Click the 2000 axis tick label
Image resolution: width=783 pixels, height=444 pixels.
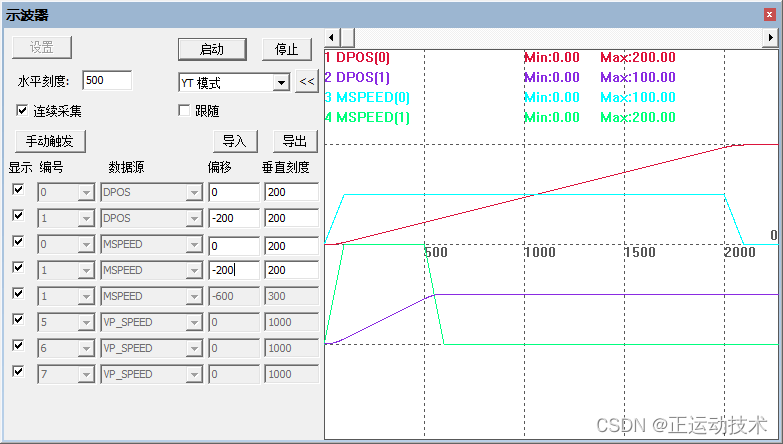(x=740, y=252)
